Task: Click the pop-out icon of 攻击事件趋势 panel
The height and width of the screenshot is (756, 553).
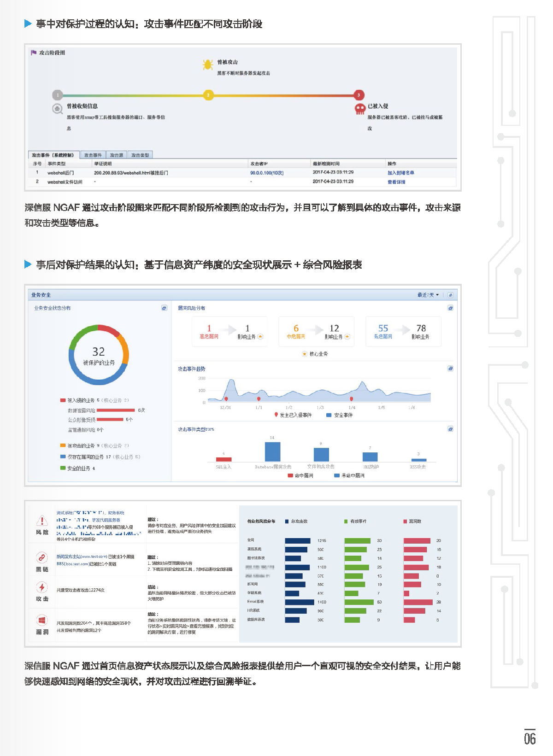Action: coord(450,369)
